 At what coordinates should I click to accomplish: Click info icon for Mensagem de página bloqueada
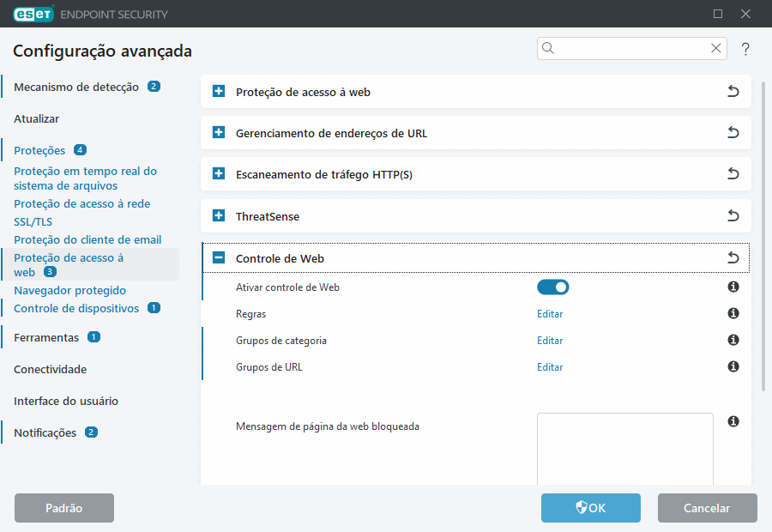pyautogui.click(x=733, y=421)
